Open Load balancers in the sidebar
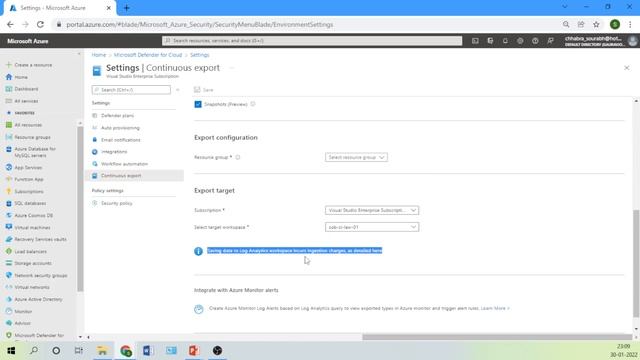 [30, 251]
